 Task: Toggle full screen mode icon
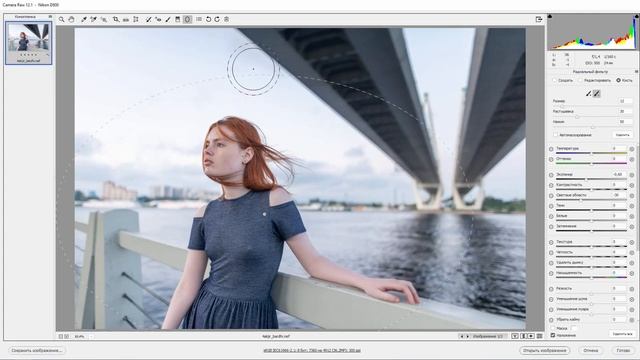click(x=539, y=19)
